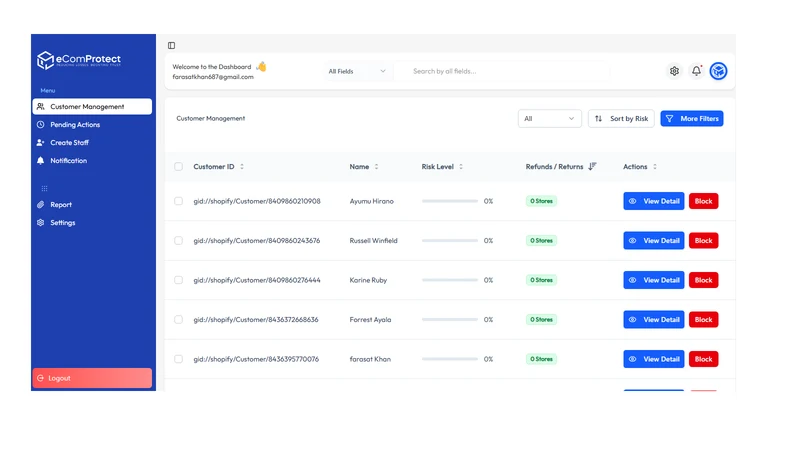Click name Forrest Ayala
Image resolution: width=800 pixels, height=450 pixels.
click(x=370, y=319)
